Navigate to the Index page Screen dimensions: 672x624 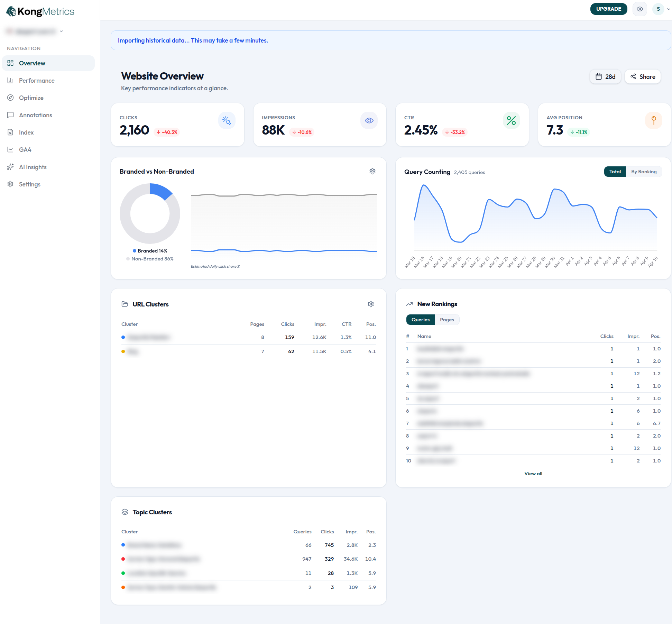point(26,132)
